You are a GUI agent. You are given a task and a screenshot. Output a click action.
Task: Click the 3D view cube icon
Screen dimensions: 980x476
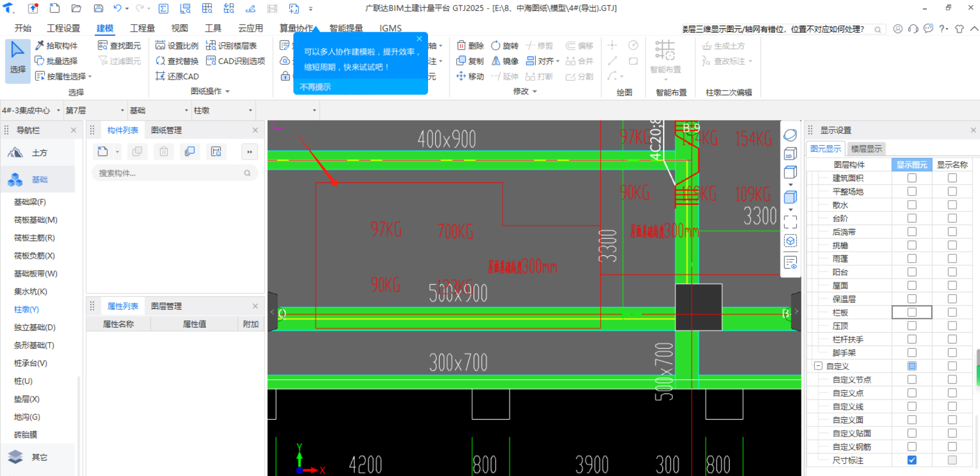790,154
